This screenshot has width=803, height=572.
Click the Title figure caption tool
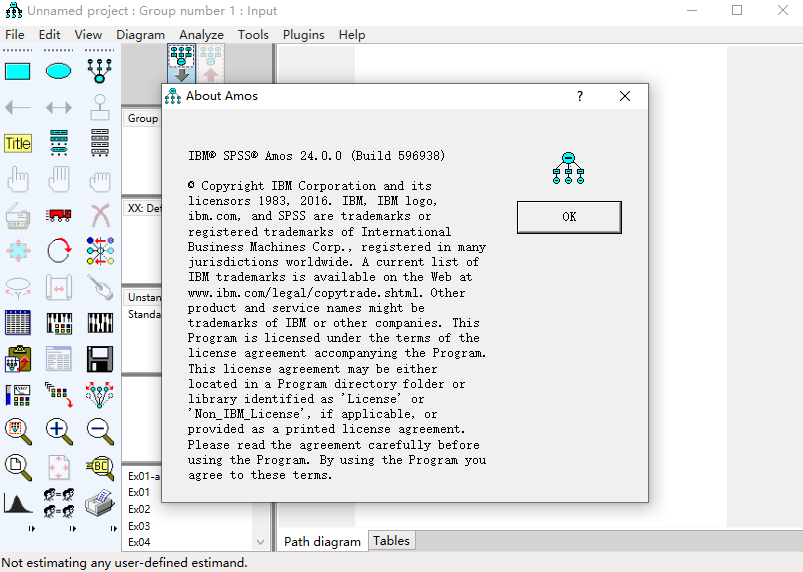18,143
